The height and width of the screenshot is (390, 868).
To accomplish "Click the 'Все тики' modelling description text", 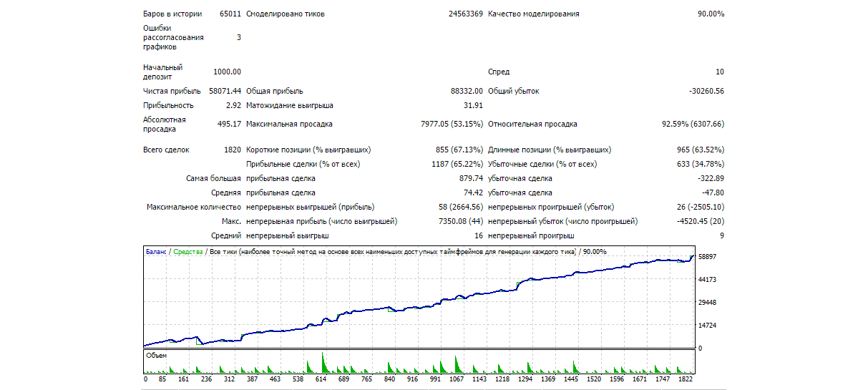I will point(394,252).
